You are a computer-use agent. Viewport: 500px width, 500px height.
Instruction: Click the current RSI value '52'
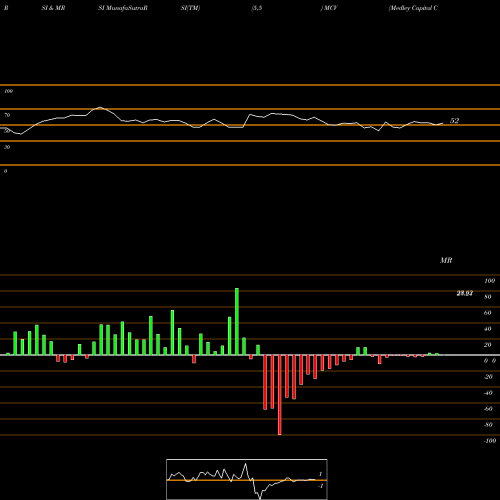click(x=454, y=121)
